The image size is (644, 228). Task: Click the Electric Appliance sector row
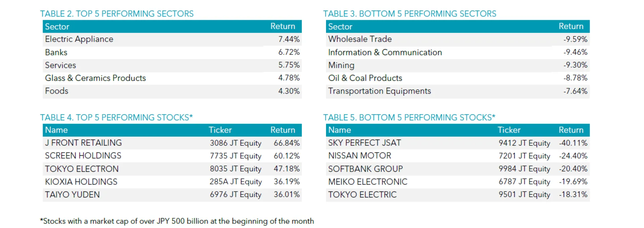(172, 39)
